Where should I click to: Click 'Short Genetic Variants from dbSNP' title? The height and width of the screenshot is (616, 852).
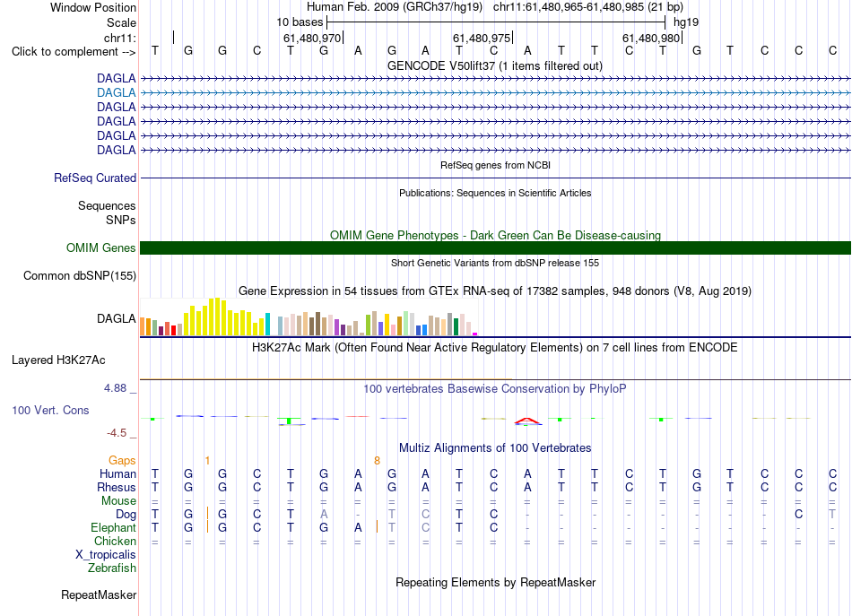coord(495,263)
